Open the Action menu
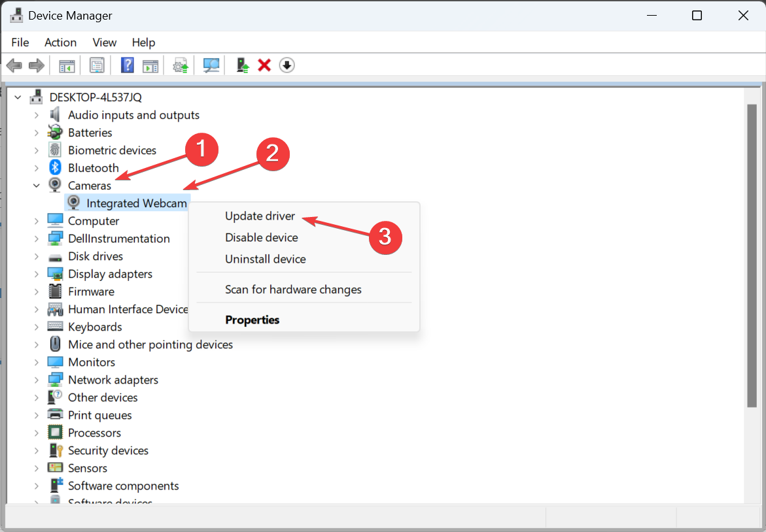 pos(61,42)
